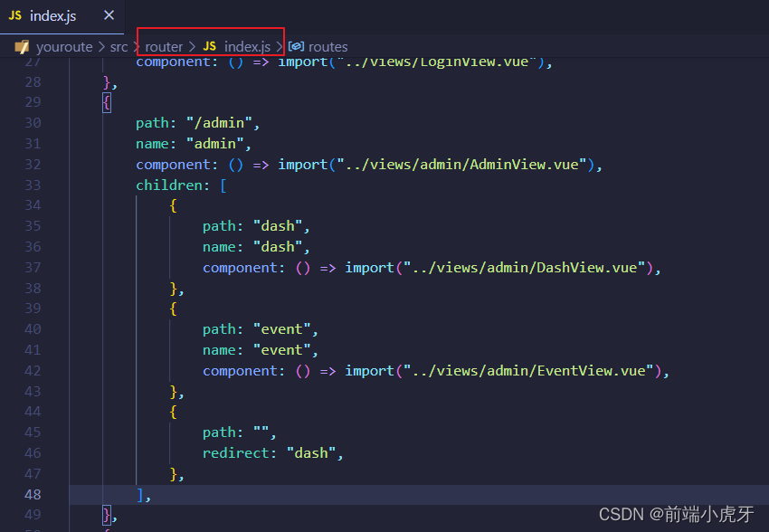Expand the chevron after router in the breadcrumb
Image resolution: width=769 pixels, height=532 pixels.
click(192, 47)
